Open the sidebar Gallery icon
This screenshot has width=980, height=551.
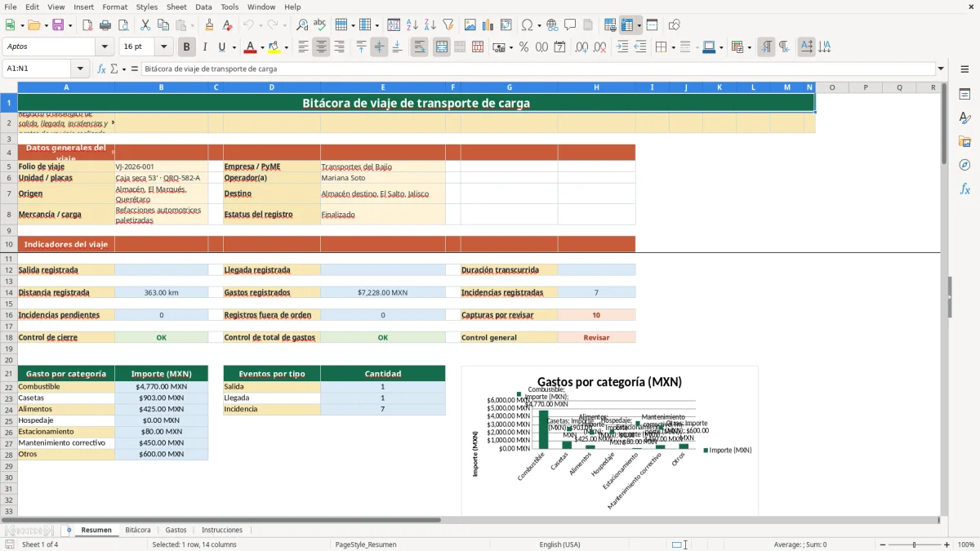pos(964,141)
